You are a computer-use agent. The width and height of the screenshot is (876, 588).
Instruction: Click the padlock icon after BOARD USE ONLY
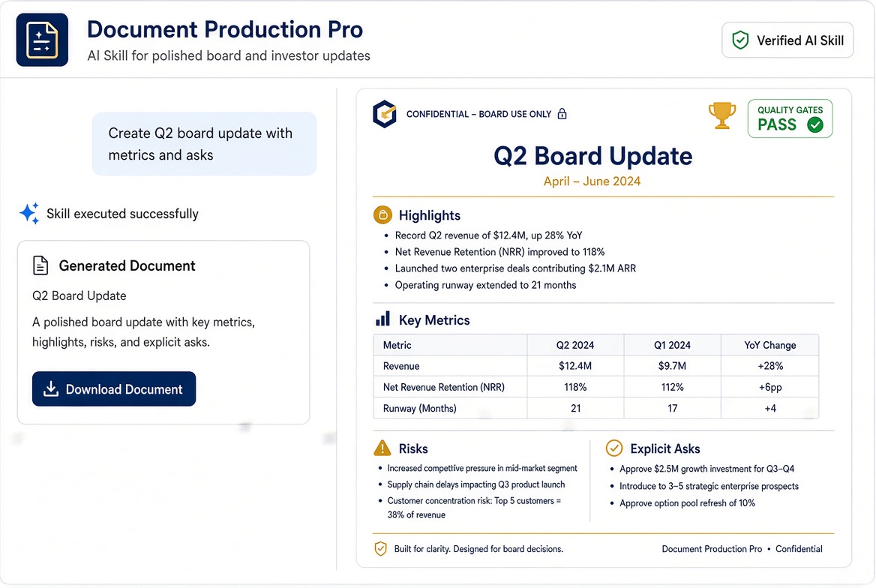pyautogui.click(x=562, y=114)
